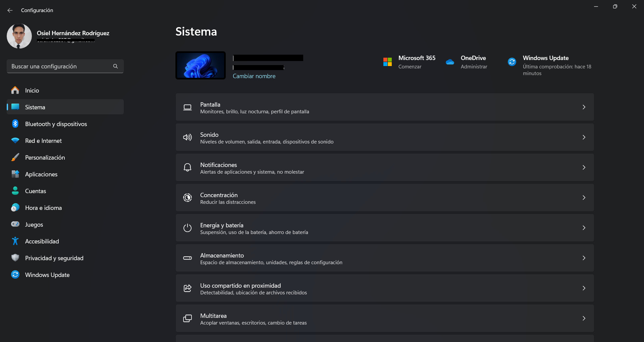The image size is (644, 342).
Task: Go to Red e Internet section
Action: (43, 141)
